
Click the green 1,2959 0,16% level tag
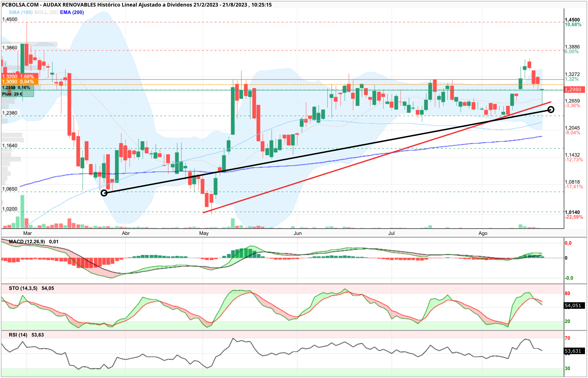click(16, 87)
